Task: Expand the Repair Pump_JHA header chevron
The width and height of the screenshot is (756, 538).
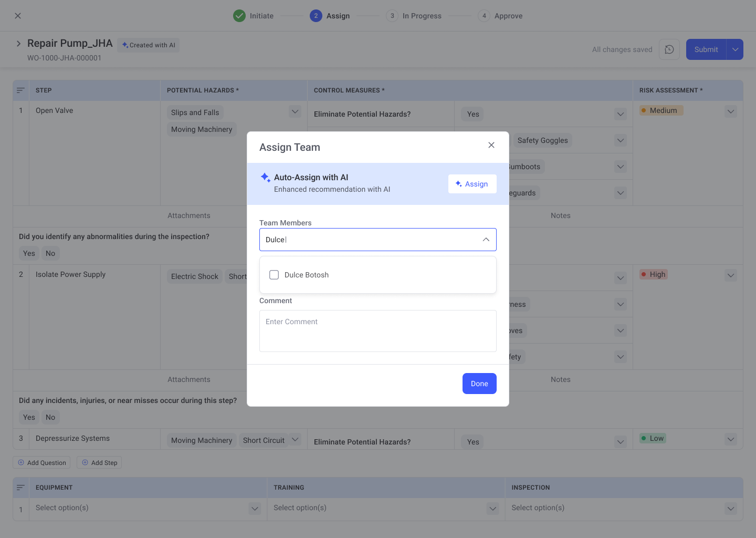Action: [19, 44]
